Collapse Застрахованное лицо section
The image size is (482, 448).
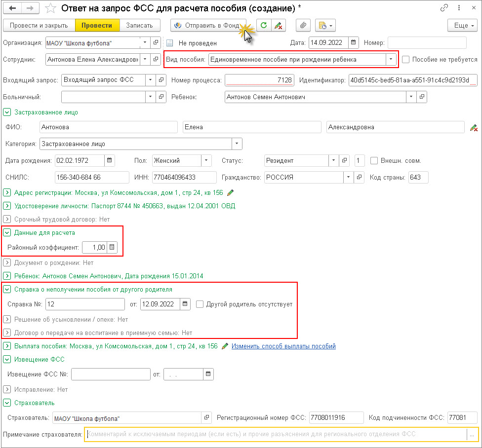(x=7, y=112)
